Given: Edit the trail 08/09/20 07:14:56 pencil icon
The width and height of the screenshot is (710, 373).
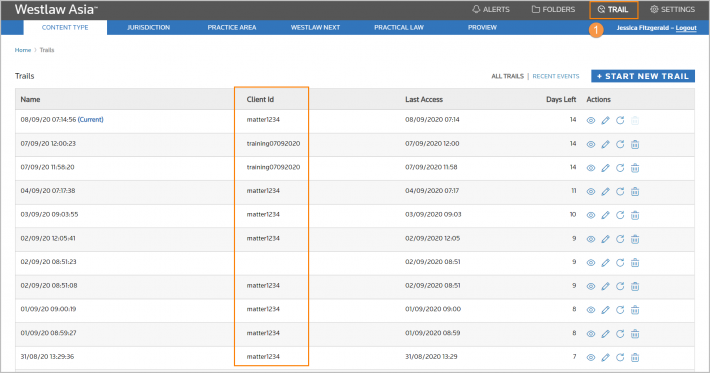Looking at the screenshot, I should pos(605,120).
